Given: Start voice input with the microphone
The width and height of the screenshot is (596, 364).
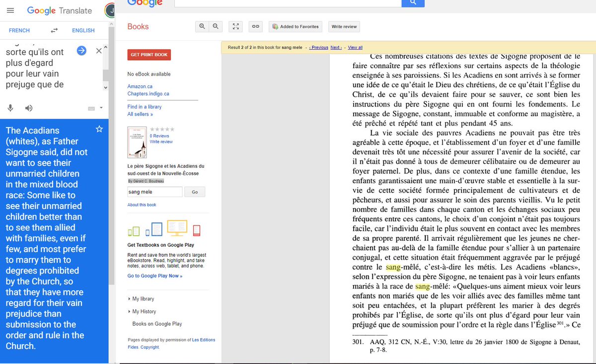Looking at the screenshot, I should point(10,108).
